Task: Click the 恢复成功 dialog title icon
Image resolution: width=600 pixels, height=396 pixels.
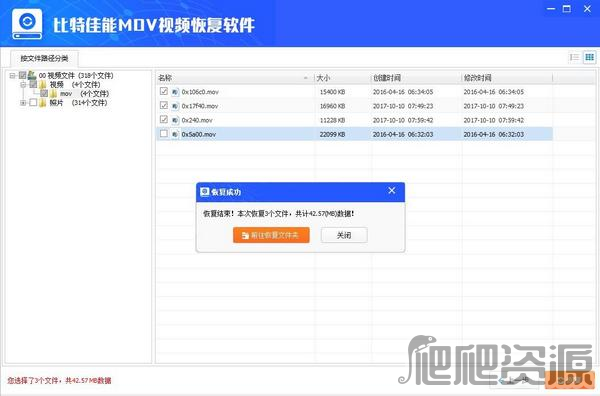Action: coord(205,192)
